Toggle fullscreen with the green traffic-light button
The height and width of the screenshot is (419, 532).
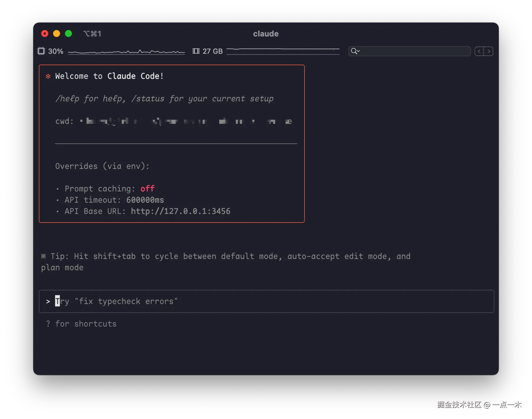tap(68, 33)
